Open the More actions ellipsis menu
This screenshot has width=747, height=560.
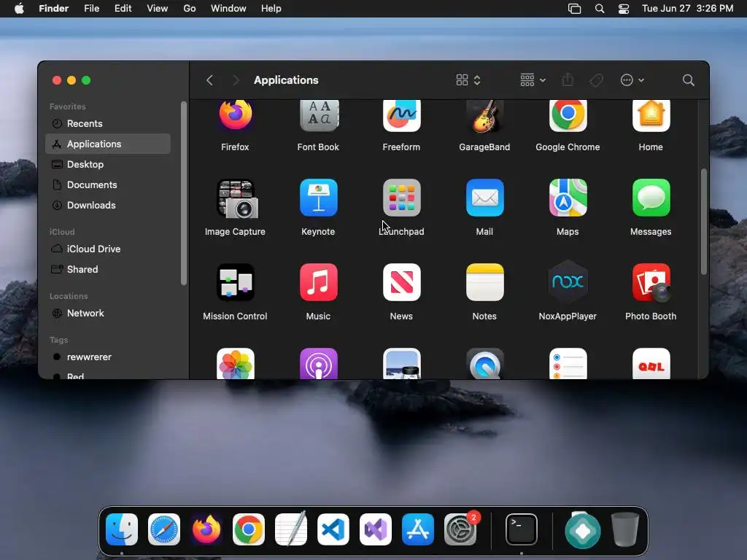[632, 80]
